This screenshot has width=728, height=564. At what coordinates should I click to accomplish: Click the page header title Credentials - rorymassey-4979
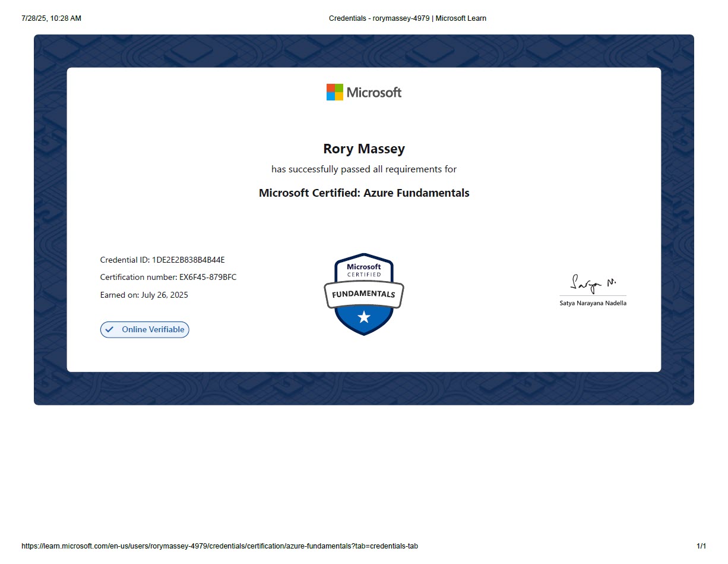click(407, 18)
